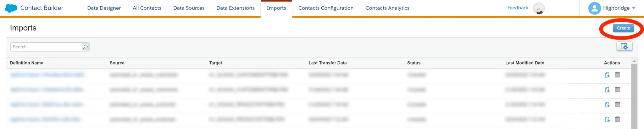644x129 pixels.
Task: Start the import in the fourth row
Action: coord(607,119)
